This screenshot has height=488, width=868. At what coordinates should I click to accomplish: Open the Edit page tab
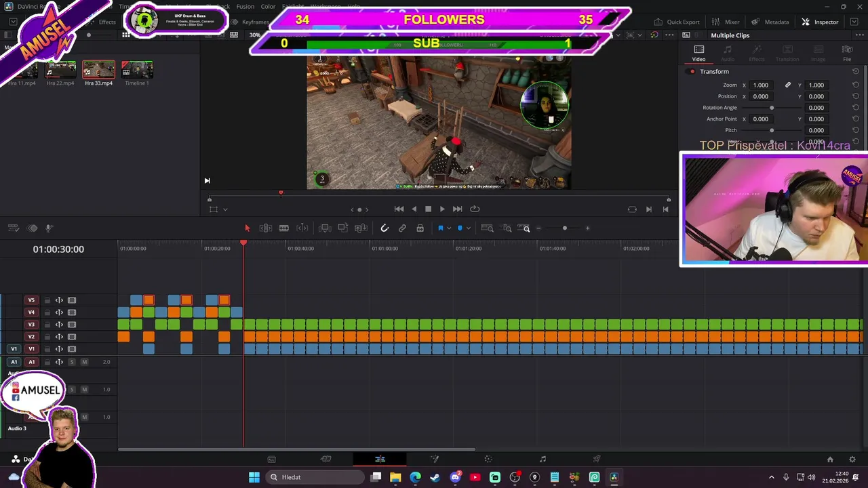click(x=380, y=459)
